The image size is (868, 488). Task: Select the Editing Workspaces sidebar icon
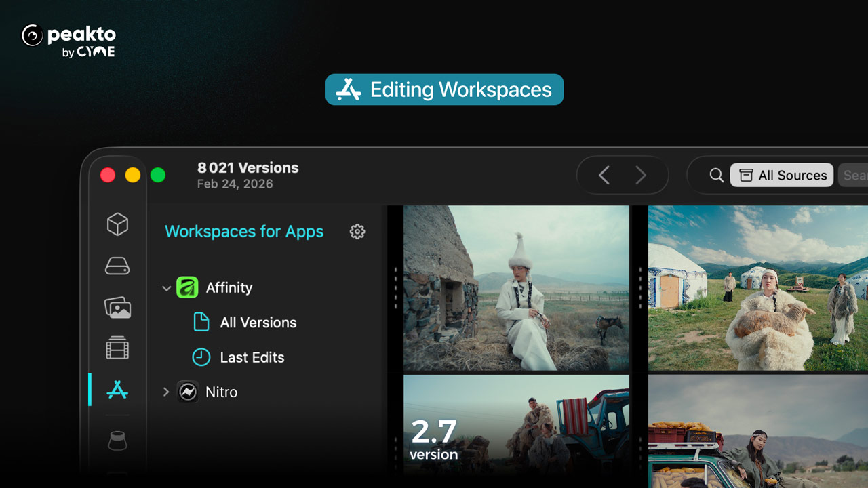[117, 390]
